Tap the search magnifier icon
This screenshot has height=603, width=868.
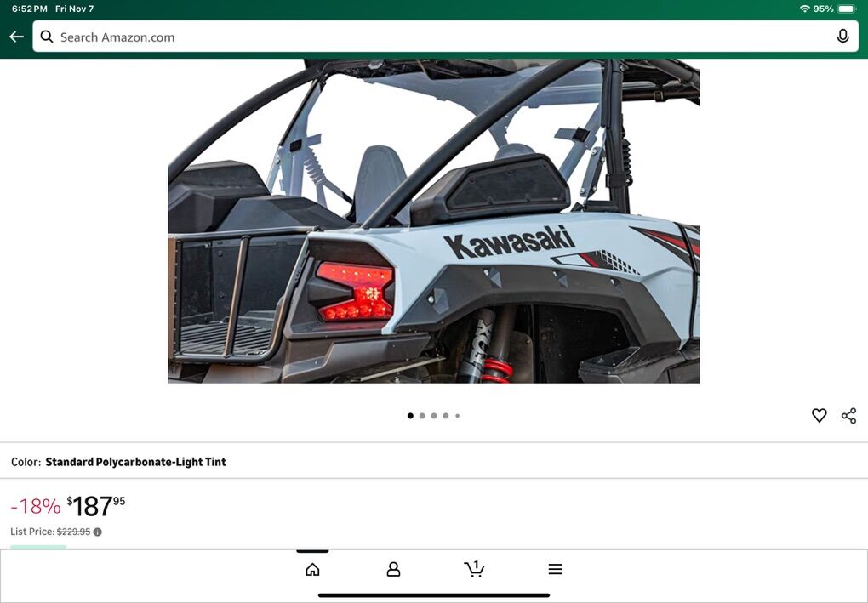coord(46,36)
